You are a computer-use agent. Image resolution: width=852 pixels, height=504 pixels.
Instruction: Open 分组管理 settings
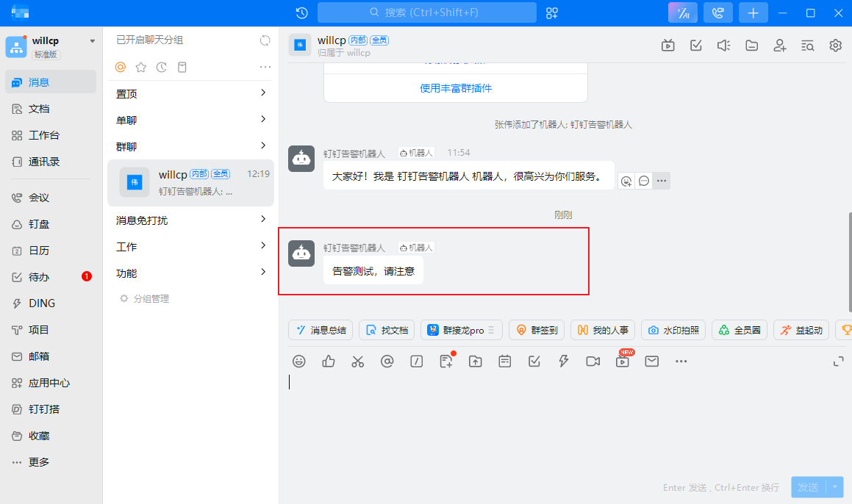[145, 299]
